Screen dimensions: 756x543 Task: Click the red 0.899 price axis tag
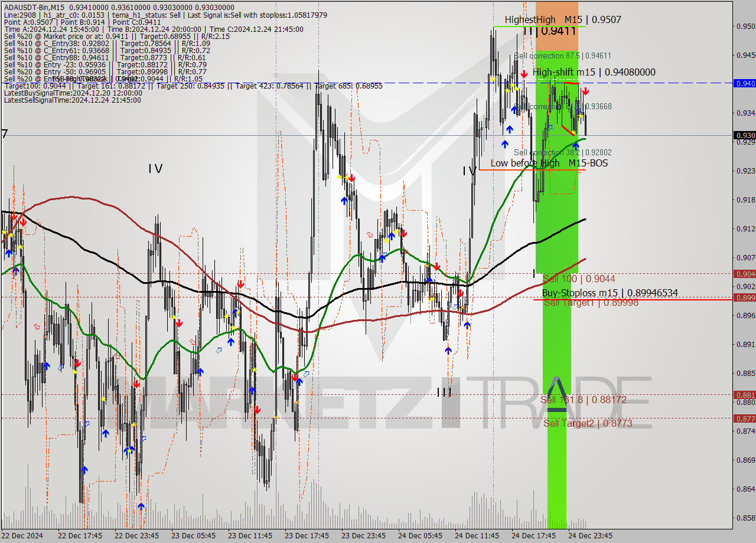tap(744, 297)
